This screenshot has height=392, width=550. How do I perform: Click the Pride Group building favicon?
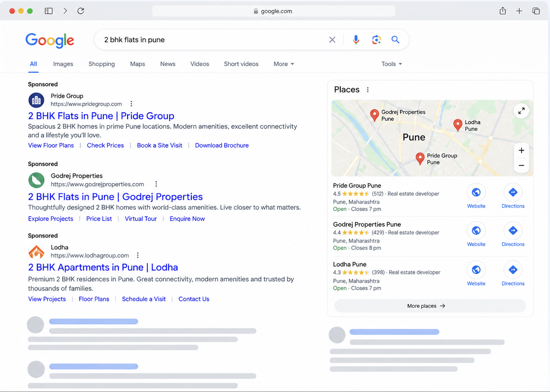tap(36, 100)
